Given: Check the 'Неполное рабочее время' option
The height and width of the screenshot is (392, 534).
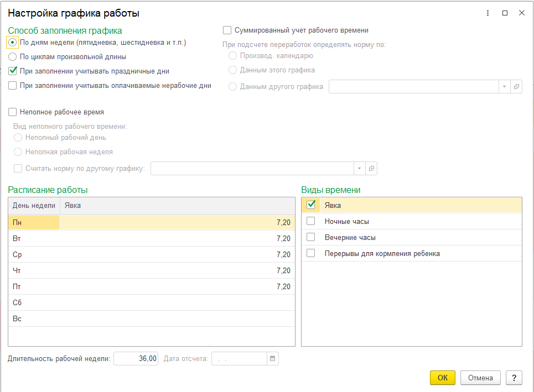Looking at the screenshot, I should [x=13, y=112].
